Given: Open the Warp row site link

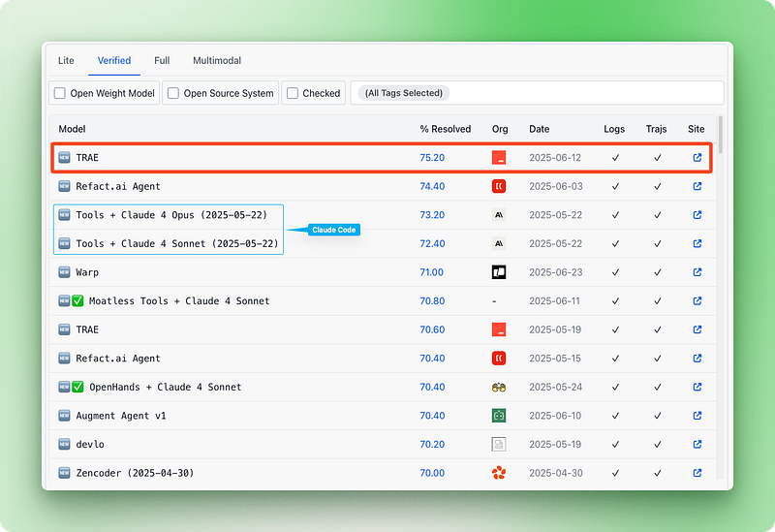Looking at the screenshot, I should point(697,272).
